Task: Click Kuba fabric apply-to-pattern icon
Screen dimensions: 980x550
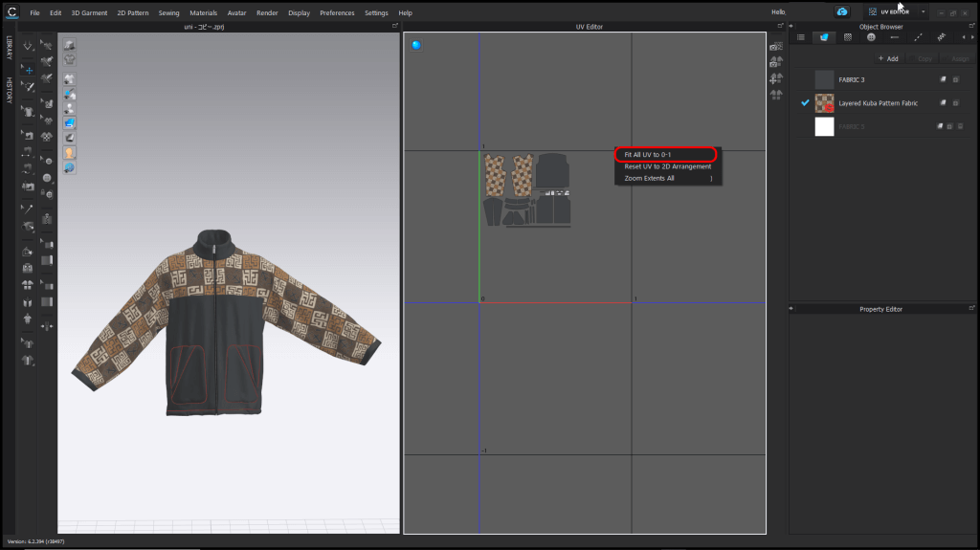Action: point(943,103)
